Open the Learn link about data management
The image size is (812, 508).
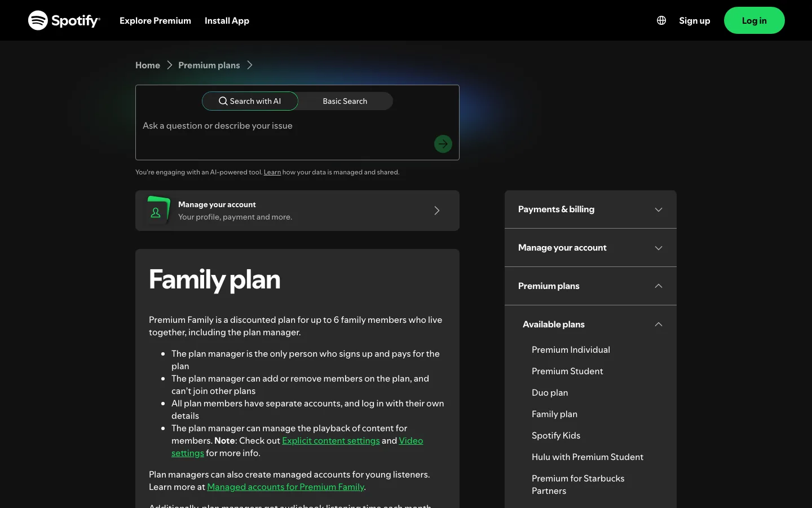[x=272, y=172]
